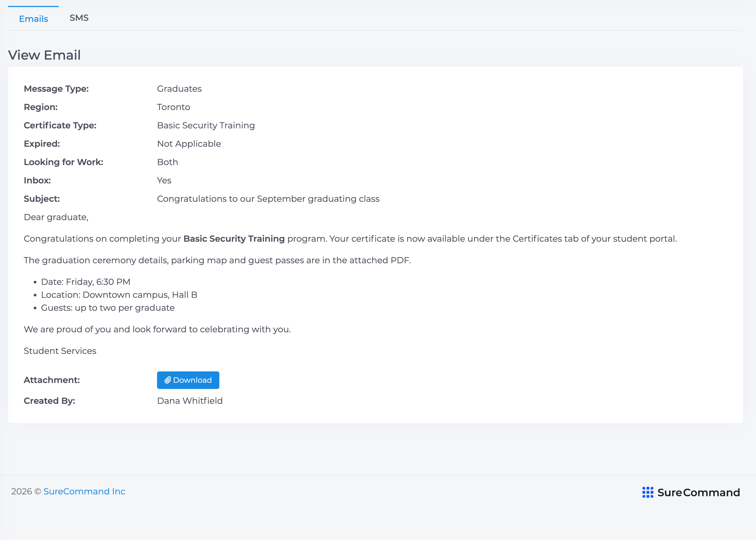The height and width of the screenshot is (540, 756).
Task: Click the 'Not Applicable' expired value
Action: point(189,144)
